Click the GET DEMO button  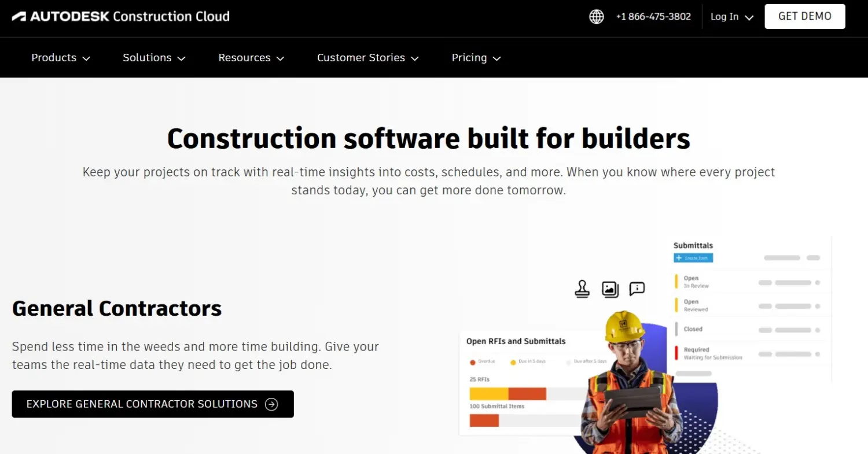[805, 16]
